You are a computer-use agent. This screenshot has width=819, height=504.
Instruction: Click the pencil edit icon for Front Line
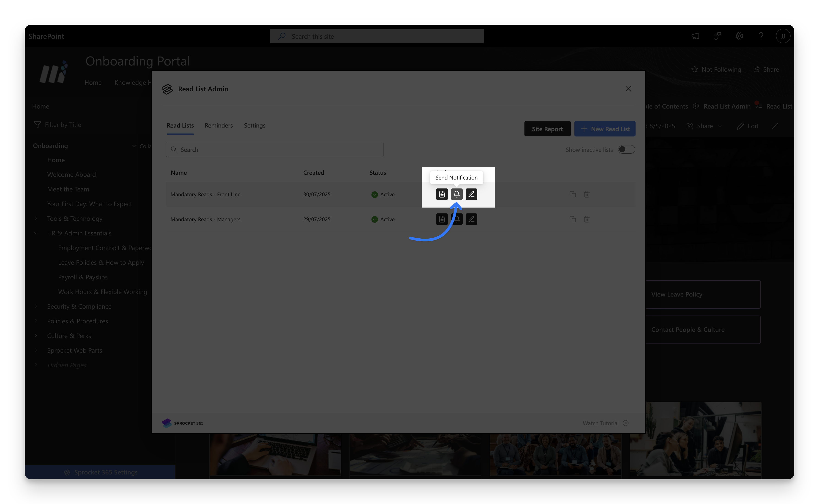pos(471,194)
